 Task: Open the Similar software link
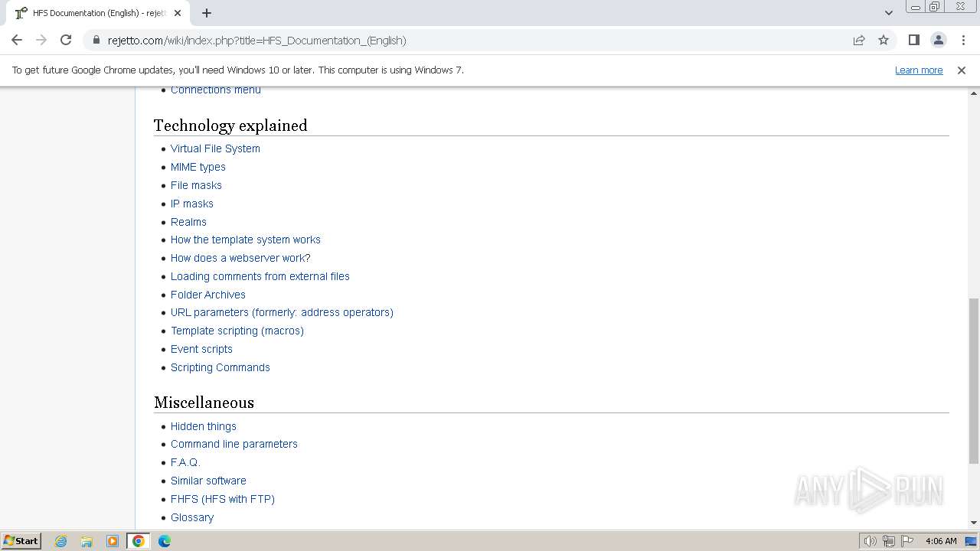(x=208, y=481)
